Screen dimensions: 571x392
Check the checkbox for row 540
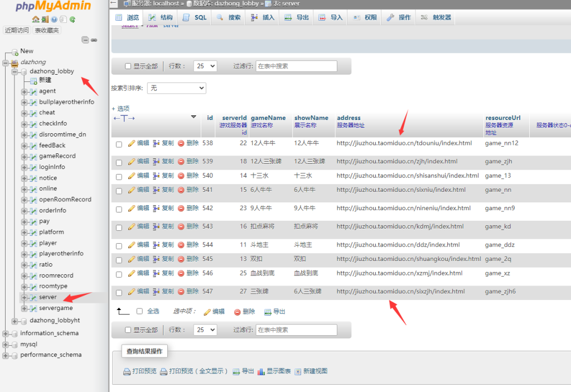click(x=119, y=176)
